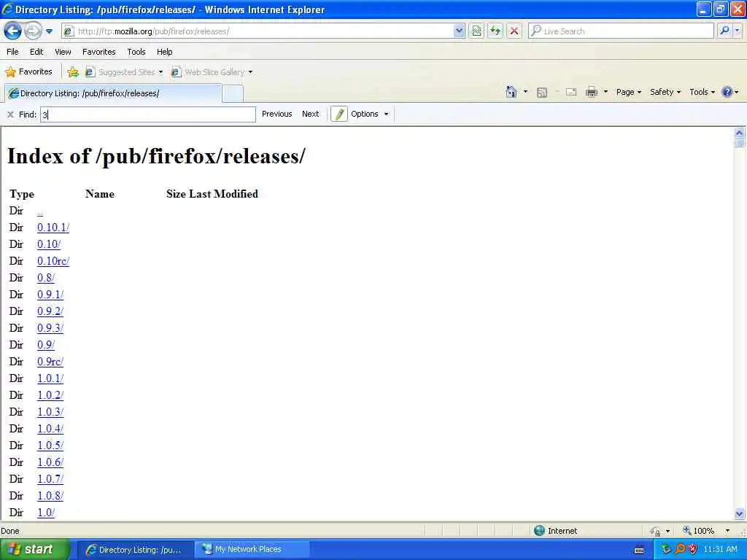Screen dimensions: 747x560
Task: Open the File menu
Action: pos(13,52)
